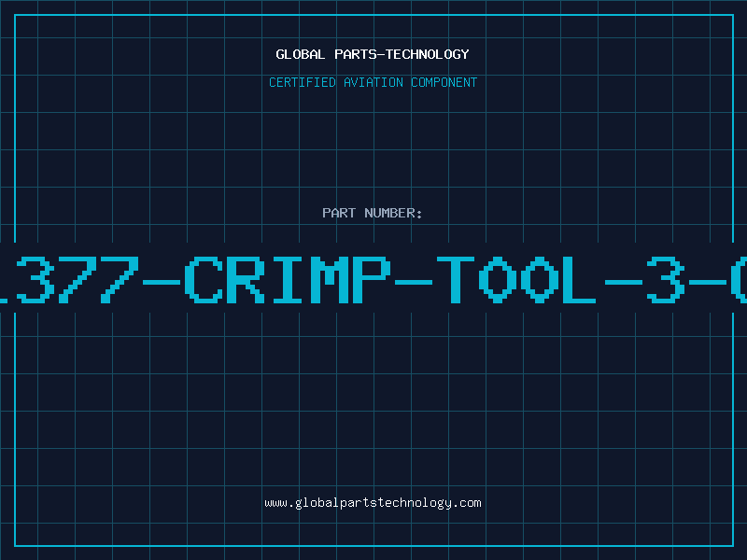Click the PART NUMBER: label
This screenshot has height=560, width=747.
click(x=373, y=213)
